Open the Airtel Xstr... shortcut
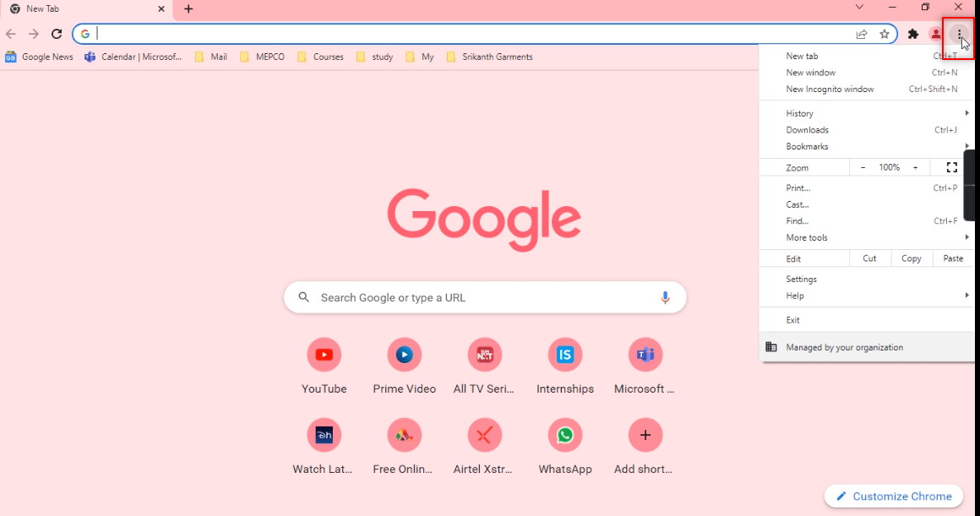The width and height of the screenshot is (980, 516). [x=484, y=447]
